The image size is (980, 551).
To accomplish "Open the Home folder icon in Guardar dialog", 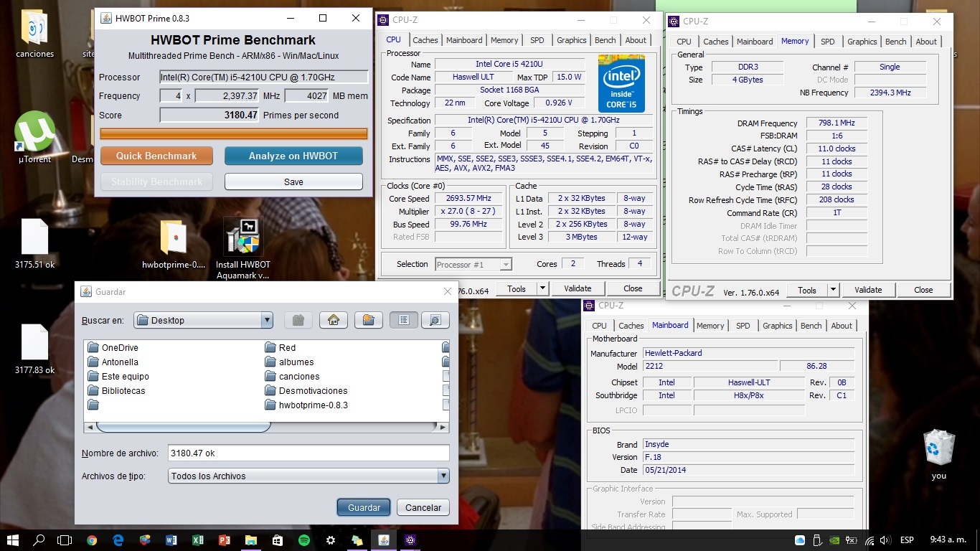I will coord(334,320).
